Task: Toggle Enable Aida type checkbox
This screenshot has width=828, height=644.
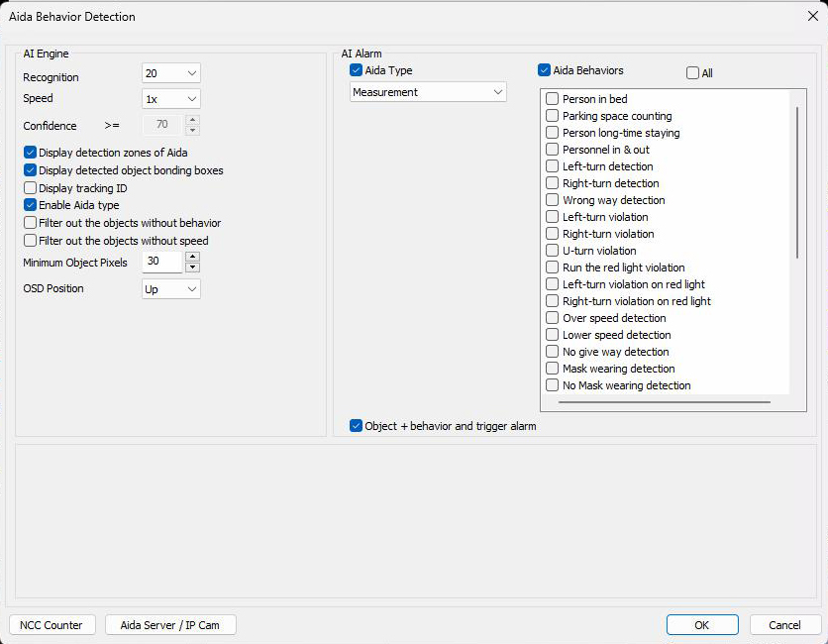Action: pyautogui.click(x=30, y=205)
